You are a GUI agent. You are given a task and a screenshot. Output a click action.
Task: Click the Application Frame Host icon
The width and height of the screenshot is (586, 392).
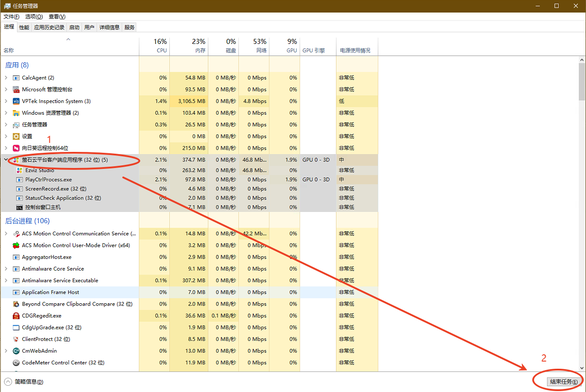pos(16,292)
